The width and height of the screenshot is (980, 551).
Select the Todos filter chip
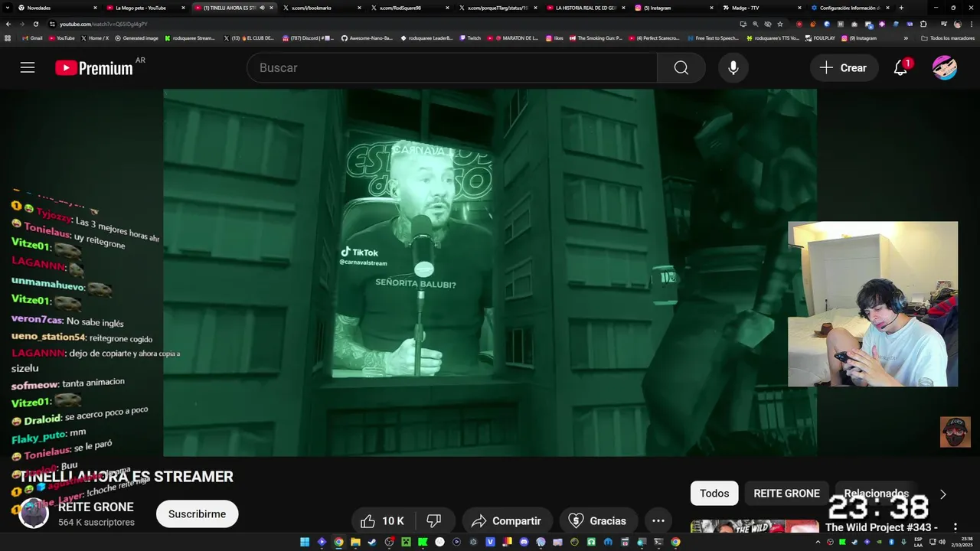(x=714, y=493)
